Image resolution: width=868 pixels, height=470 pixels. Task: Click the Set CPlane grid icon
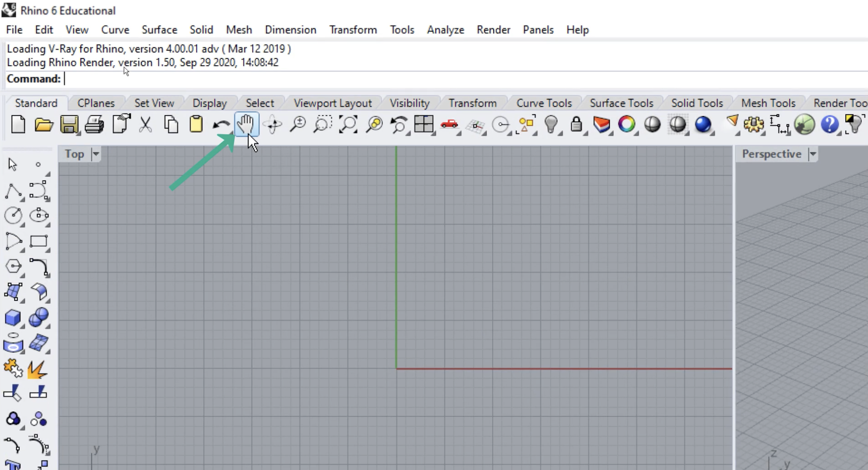tap(475, 125)
